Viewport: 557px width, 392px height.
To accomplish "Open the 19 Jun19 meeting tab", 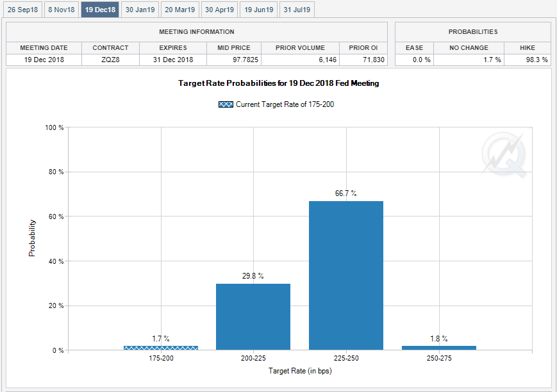I will (258, 10).
